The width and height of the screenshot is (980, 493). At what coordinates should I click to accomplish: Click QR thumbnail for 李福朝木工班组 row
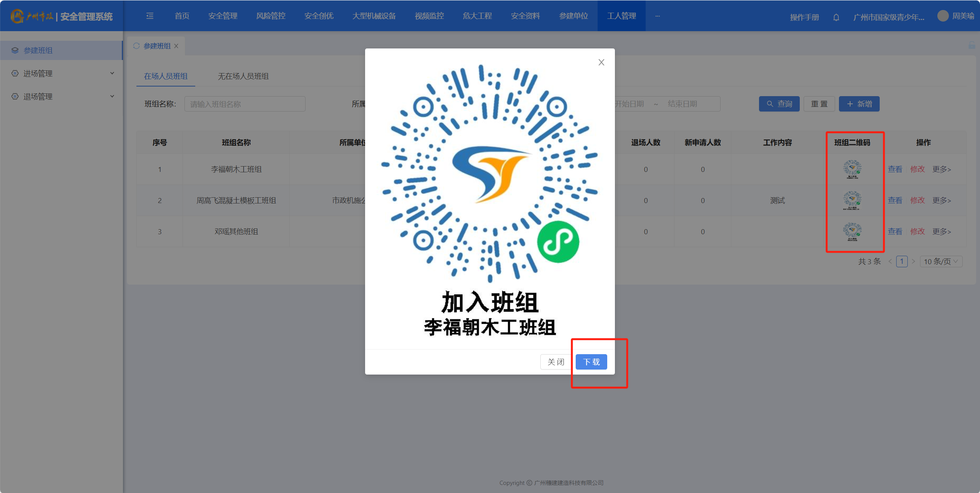(852, 169)
